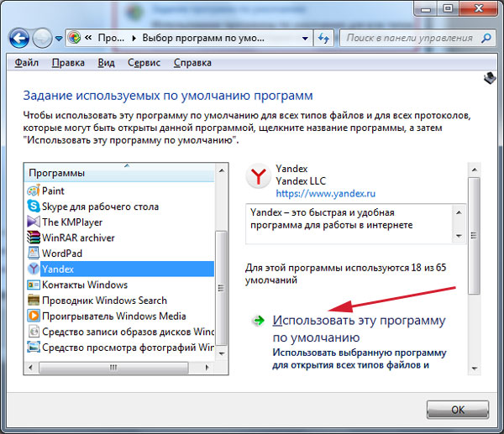
Task: Click The KMPlayer icon in list
Action: [x=34, y=222]
